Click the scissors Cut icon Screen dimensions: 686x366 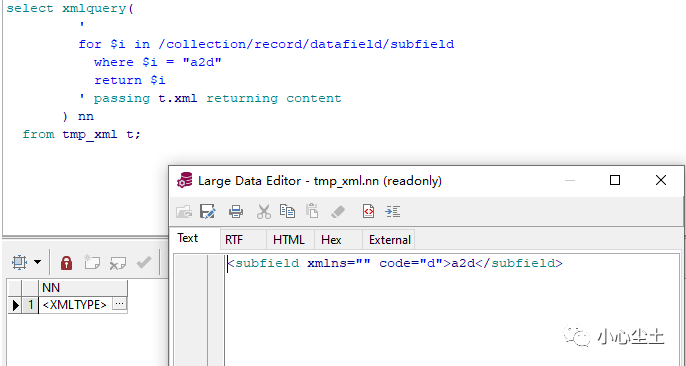point(263,212)
